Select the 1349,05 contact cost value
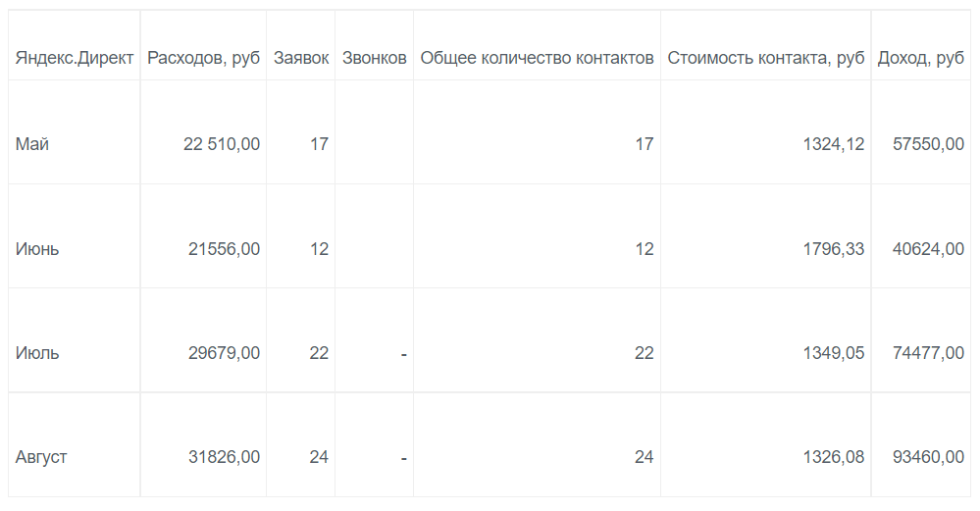980x511 pixels. [834, 353]
